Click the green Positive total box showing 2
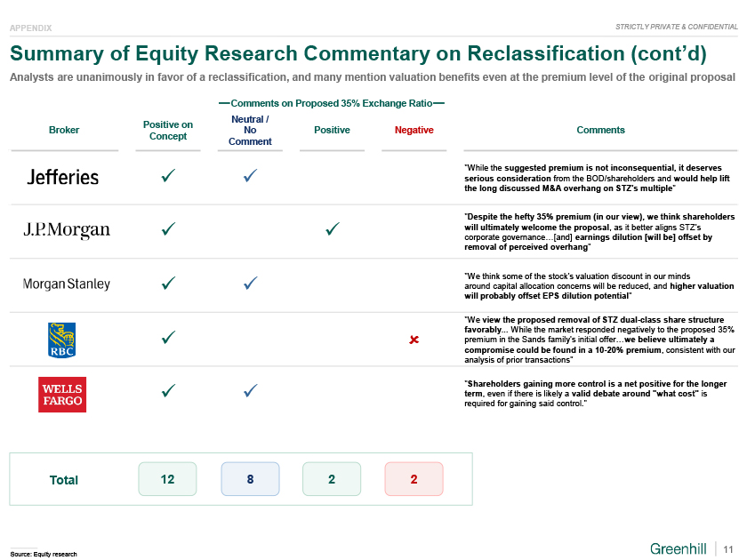The image size is (747, 560). point(332,479)
